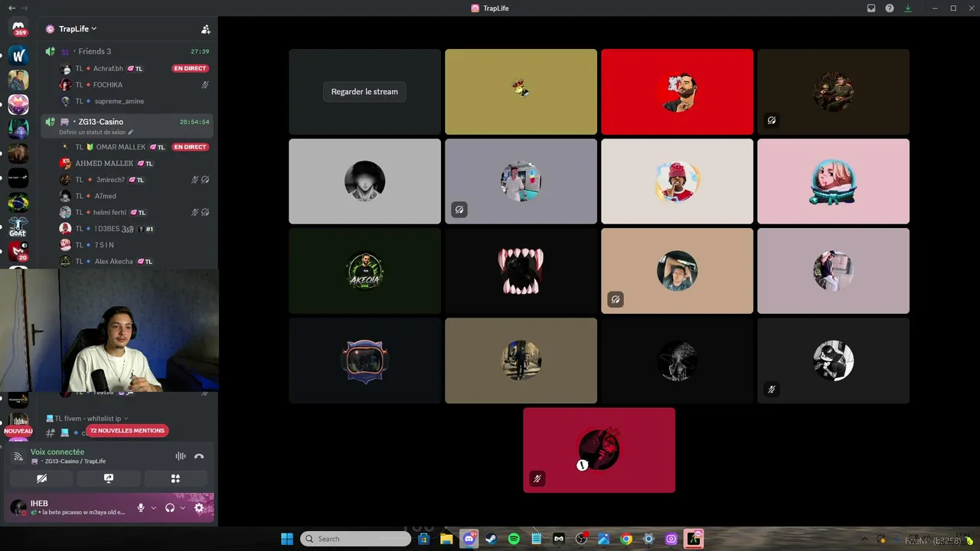980x551 pixels.
Task: Open the Windows Start menu
Action: (x=287, y=539)
